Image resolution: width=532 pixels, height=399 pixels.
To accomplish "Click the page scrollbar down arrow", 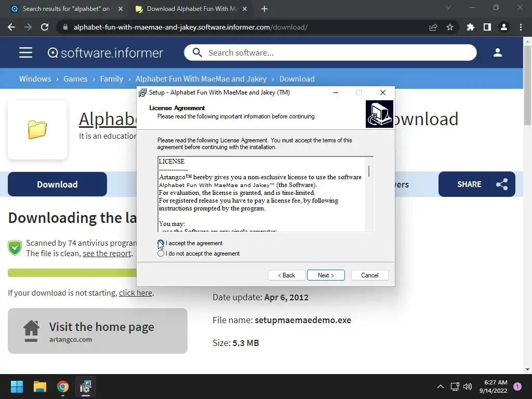I will [527, 369].
